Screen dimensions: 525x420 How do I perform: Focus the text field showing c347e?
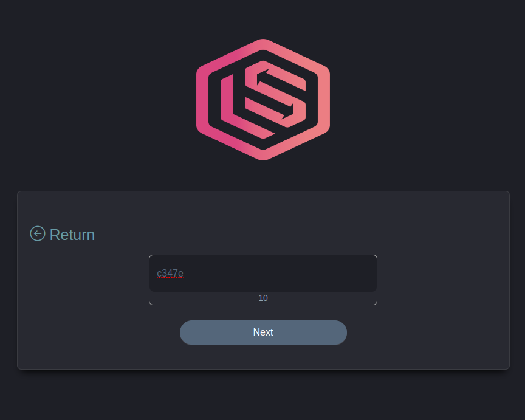pyautogui.click(x=263, y=274)
